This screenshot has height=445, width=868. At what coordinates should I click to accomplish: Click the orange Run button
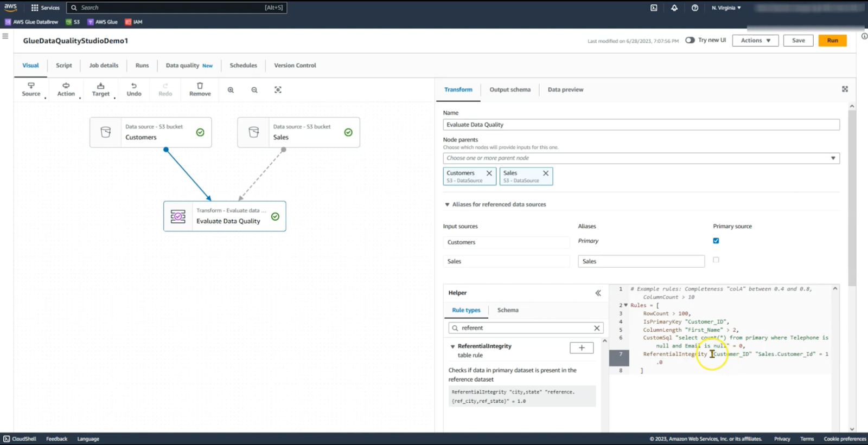[x=832, y=41]
